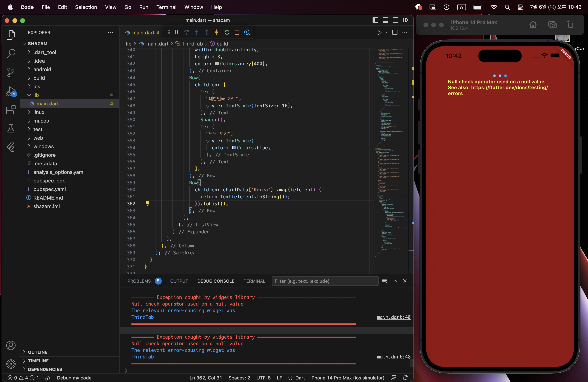
Task: Collapse the lib folder
Action: [29, 95]
